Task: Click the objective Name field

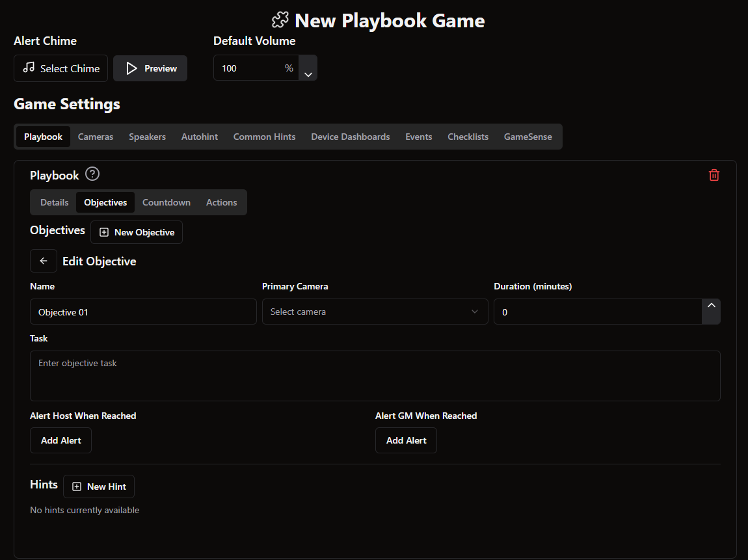Action: (x=143, y=312)
